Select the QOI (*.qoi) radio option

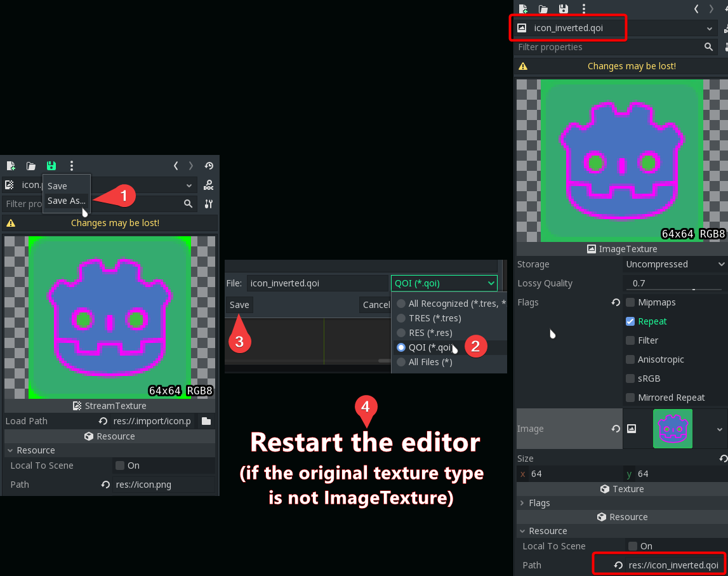pos(401,347)
